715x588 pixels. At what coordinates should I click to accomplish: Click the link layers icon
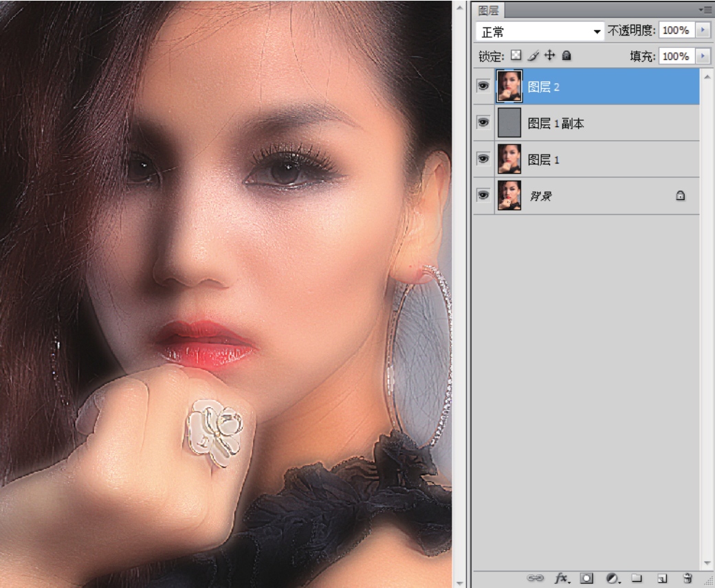tap(535, 578)
